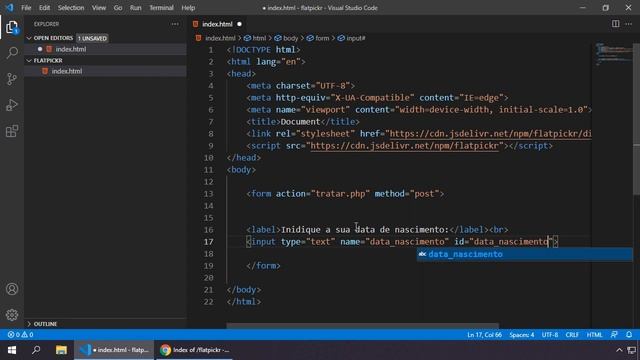The height and width of the screenshot is (360, 640).
Task: Open the Selection menu
Action: pos(71,8)
